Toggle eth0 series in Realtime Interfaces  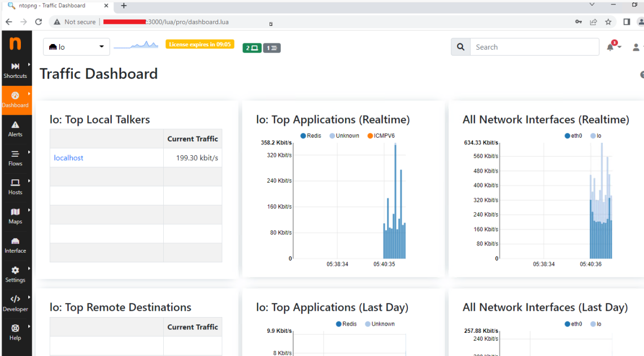(573, 136)
